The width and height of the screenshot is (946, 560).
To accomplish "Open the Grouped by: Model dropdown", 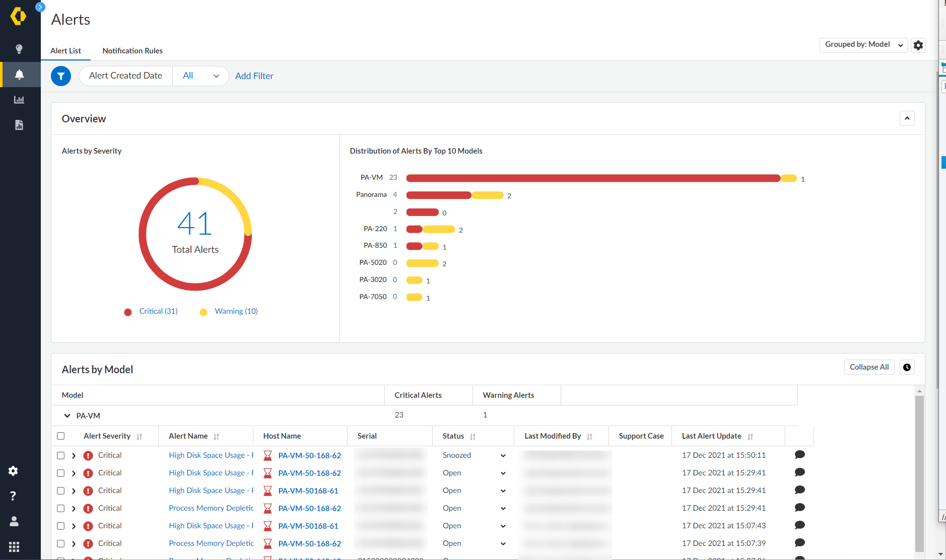I will 863,45.
